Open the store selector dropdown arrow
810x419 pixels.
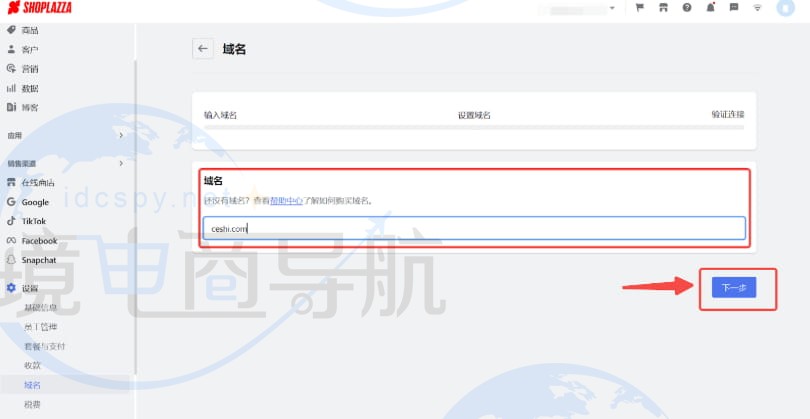click(612, 8)
